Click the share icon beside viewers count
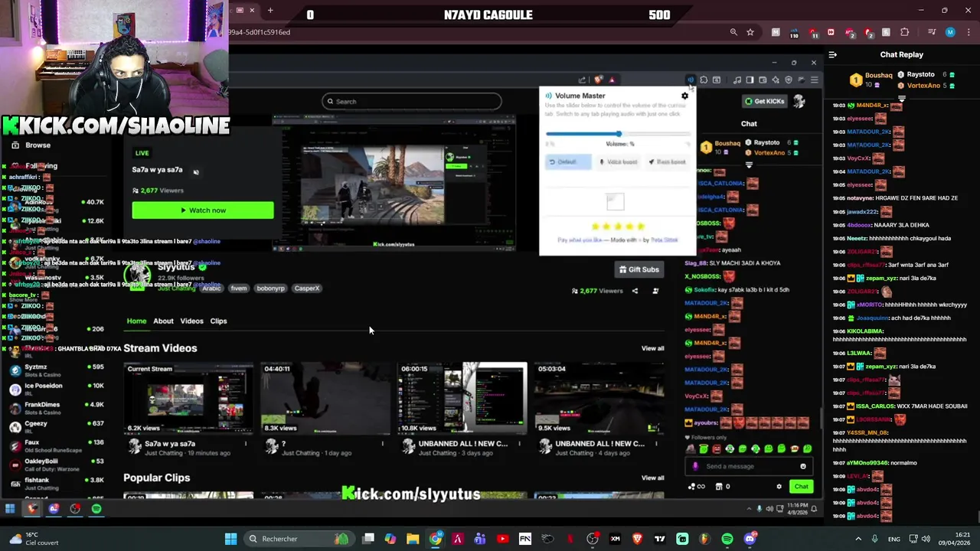 coord(635,291)
